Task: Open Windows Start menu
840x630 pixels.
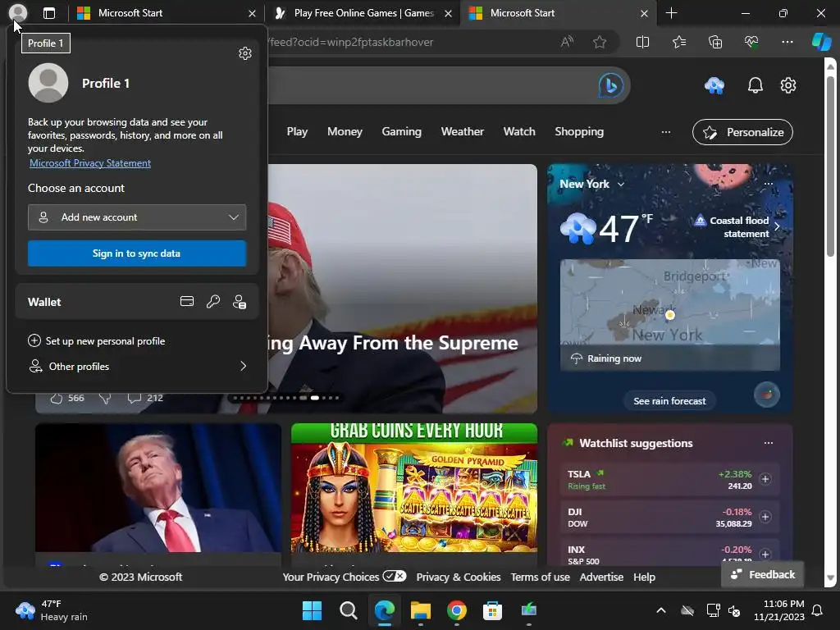Action: pos(312,610)
